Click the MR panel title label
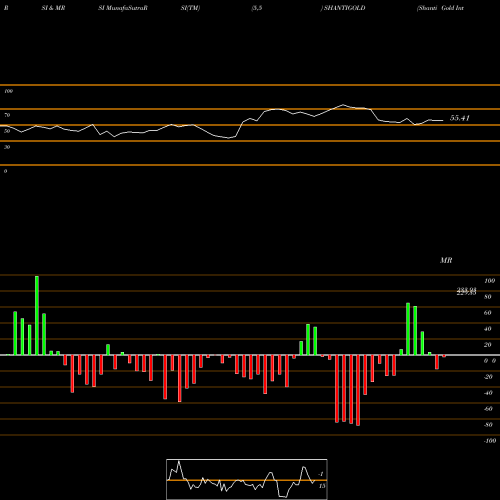500x500 pixels. [446, 260]
